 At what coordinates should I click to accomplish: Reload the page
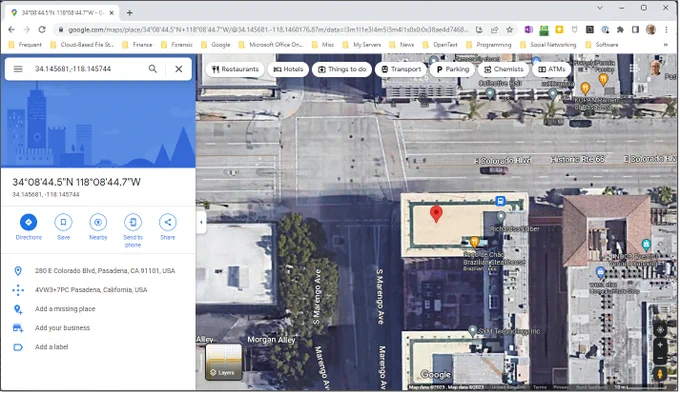42,29
